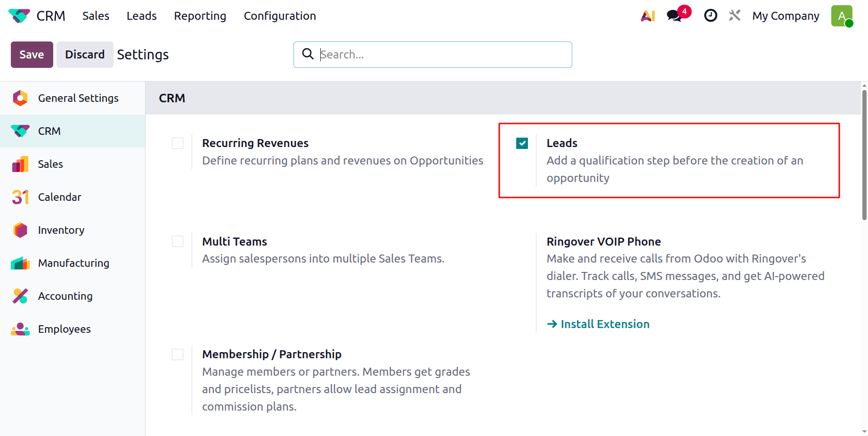This screenshot has width=868, height=436.
Task: Click the Employees sidebar icon
Action: (x=20, y=329)
